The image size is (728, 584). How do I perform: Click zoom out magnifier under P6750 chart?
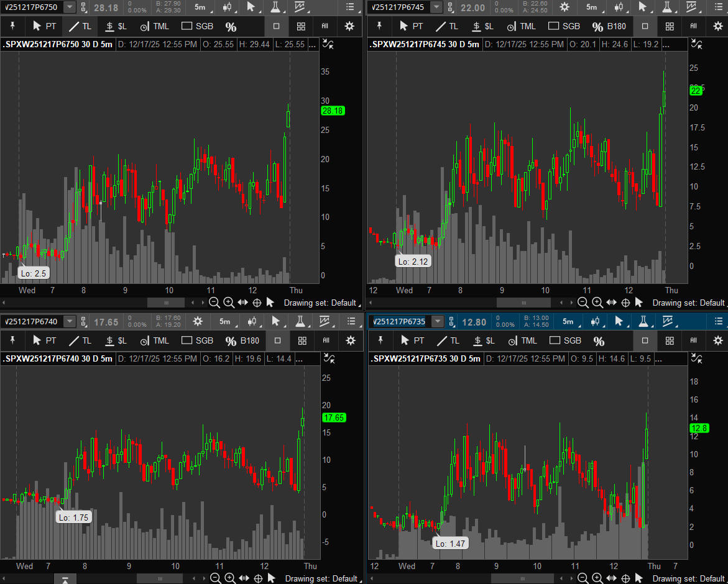tap(214, 303)
